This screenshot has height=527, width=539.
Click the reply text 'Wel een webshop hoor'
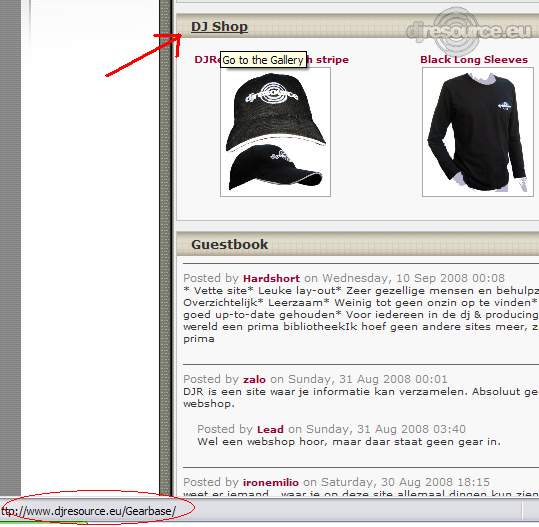click(x=262, y=441)
